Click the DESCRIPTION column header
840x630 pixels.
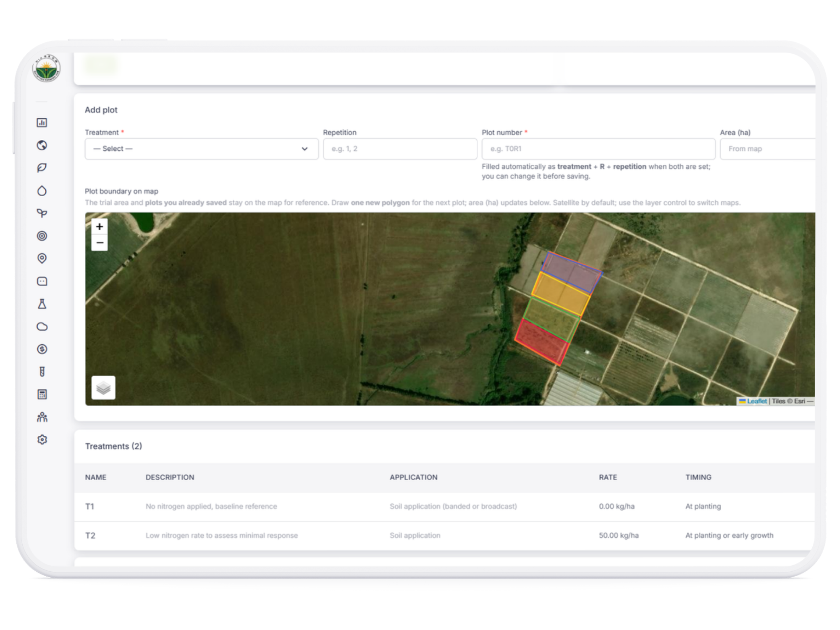tap(170, 478)
